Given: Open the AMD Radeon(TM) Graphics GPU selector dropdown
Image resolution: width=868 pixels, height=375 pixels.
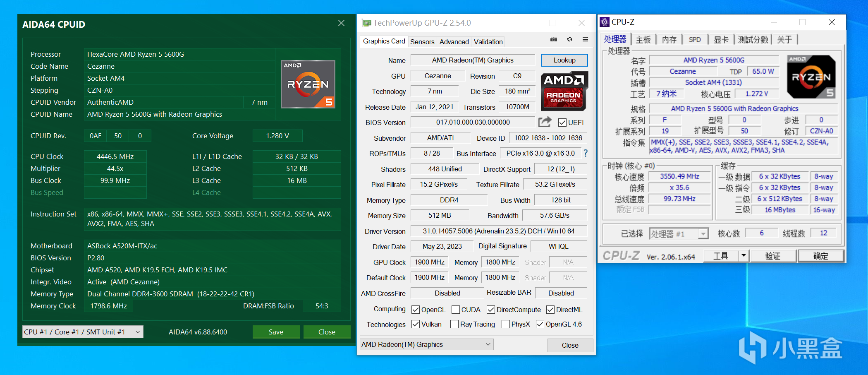Looking at the screenshot, I should 427,344.
